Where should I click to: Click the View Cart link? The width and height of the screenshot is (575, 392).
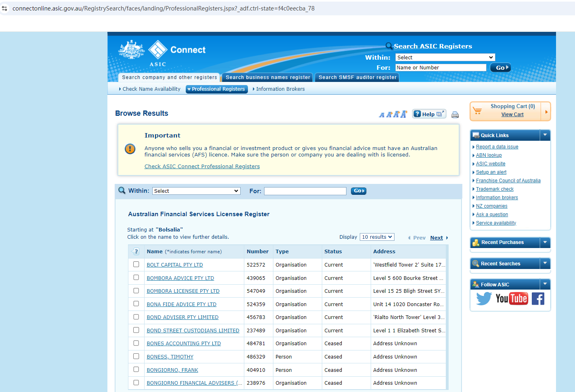(x=512, y=115)
